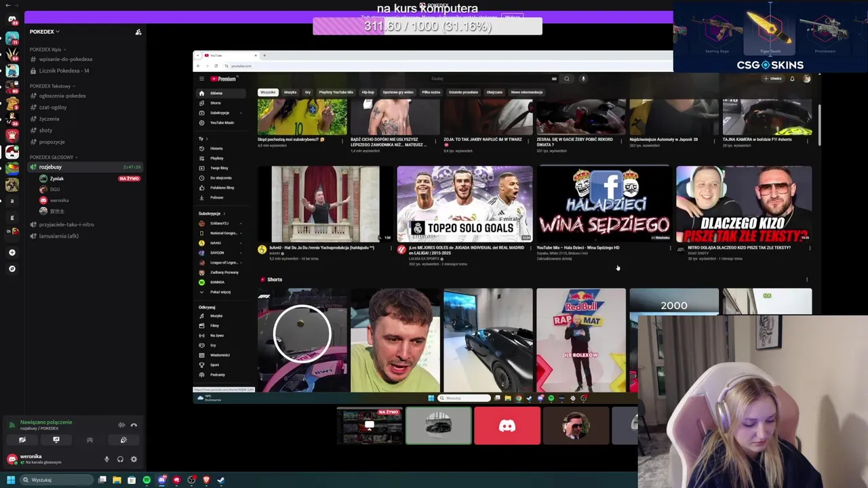The image size is (868, 488).
Task: Open YouTube notifications bell
Action: pos(792,79)
